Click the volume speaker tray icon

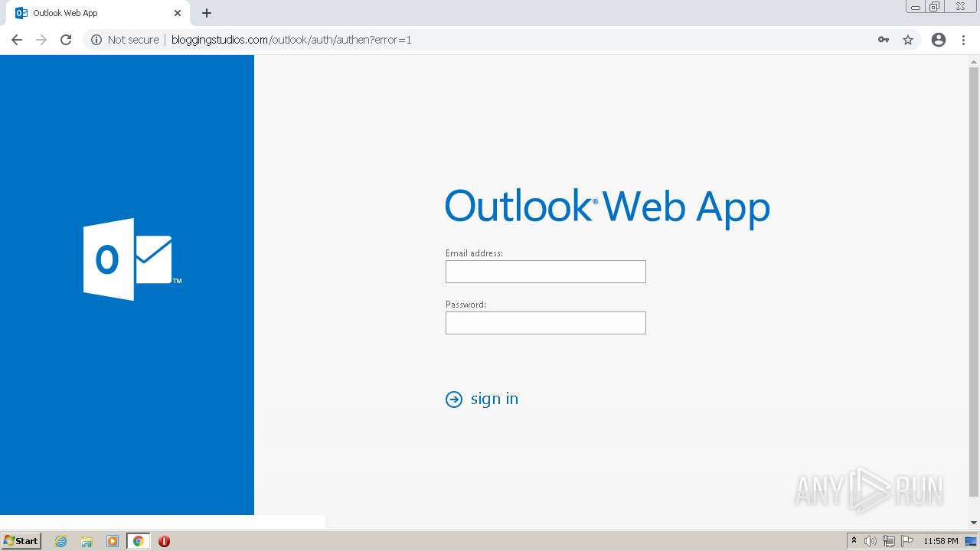[871, 541]
